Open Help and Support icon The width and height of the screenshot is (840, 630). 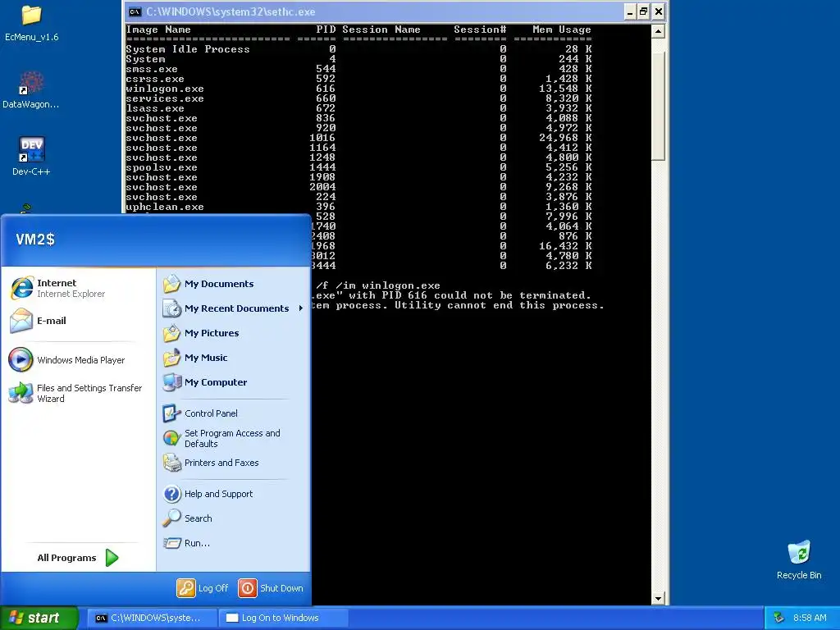pos(172,494)
